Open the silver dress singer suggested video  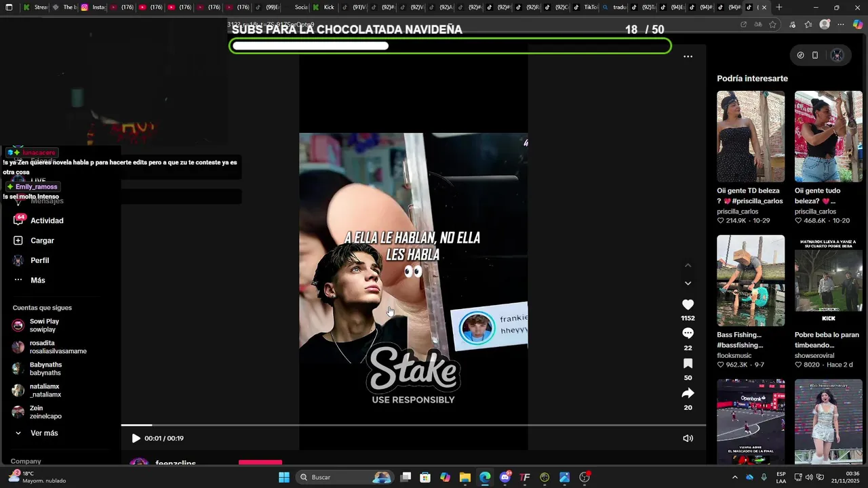pyautogui.click(x=828, y=422)
